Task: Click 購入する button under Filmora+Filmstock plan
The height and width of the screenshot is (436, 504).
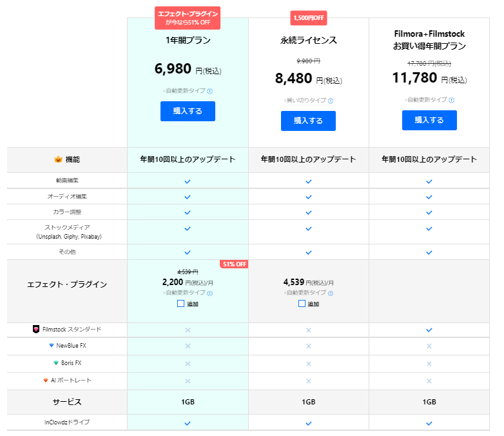Action: click(x=429, y=121)
